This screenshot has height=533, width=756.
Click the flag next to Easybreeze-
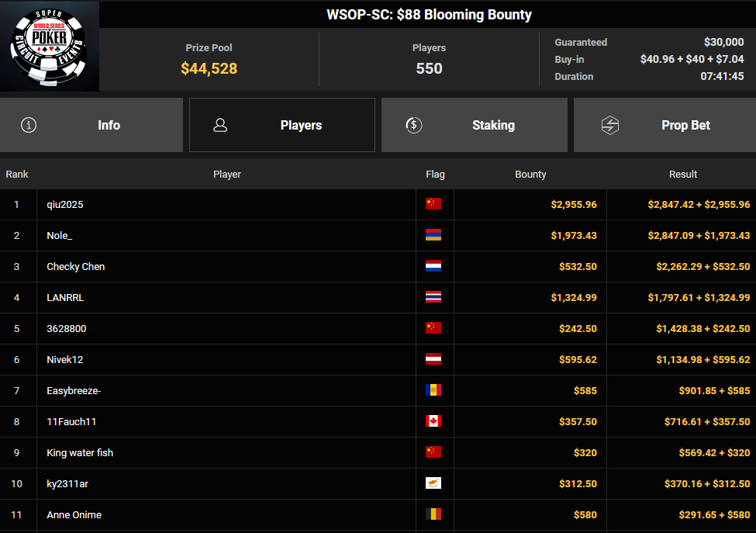[x=433, y=390]
